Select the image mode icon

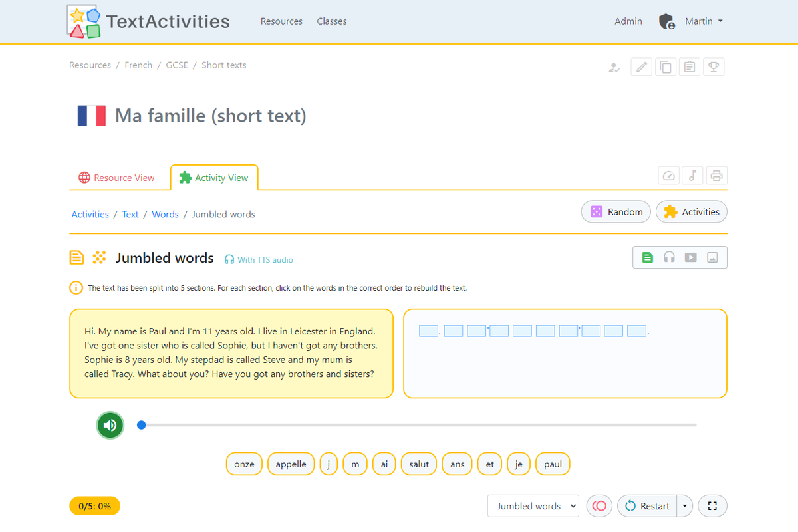(x=712, y=257)
